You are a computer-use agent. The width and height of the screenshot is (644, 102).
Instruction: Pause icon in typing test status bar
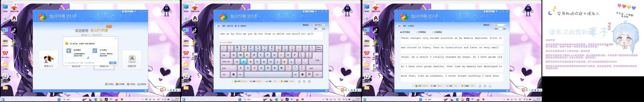click(x=485, y=86)
